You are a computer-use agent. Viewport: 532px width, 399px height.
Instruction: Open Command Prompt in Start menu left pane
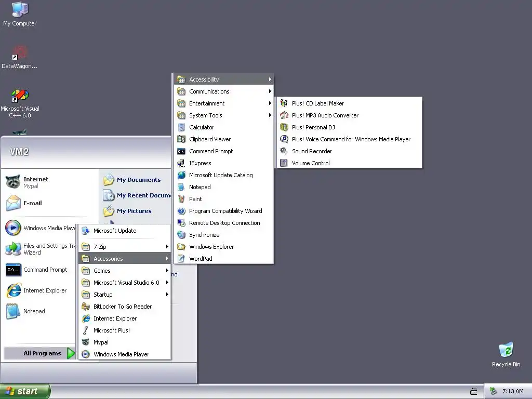point(36,270)
